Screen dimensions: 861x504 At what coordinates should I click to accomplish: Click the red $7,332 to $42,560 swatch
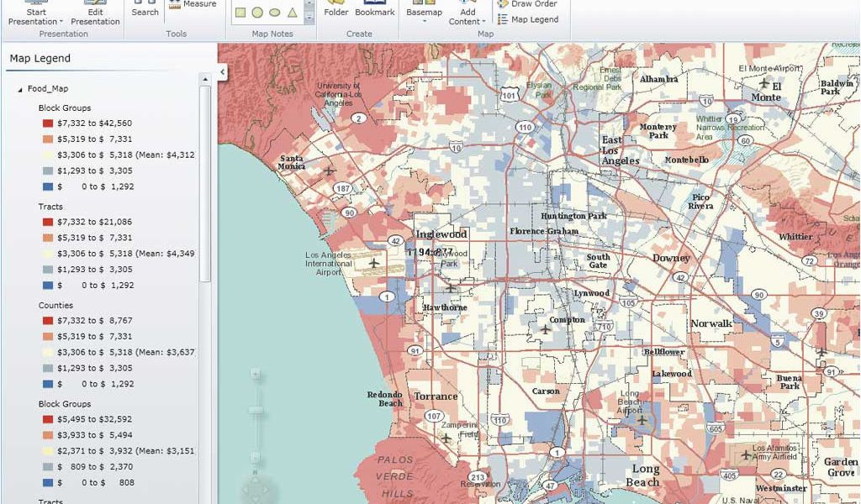click(48, 123)
